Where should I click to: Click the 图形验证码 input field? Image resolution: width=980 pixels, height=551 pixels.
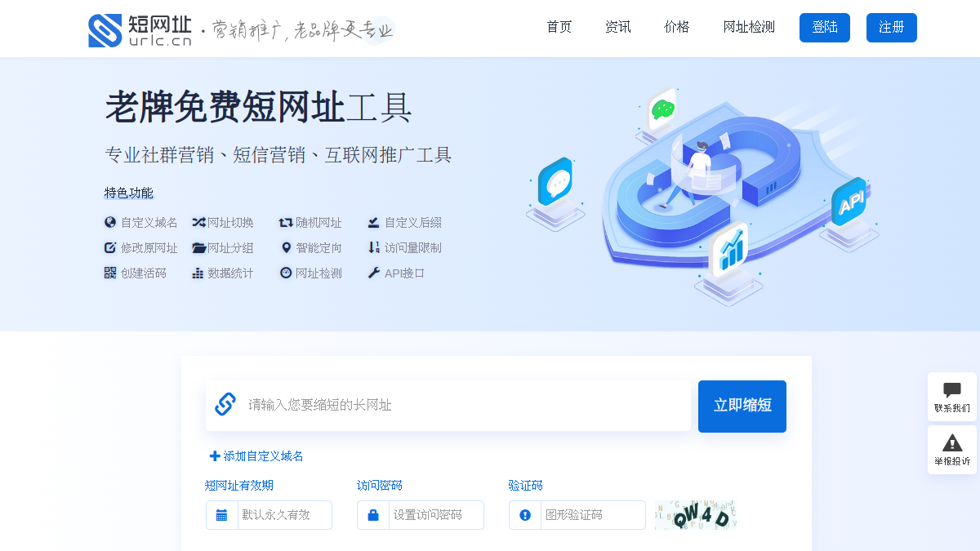pos(593,515)
